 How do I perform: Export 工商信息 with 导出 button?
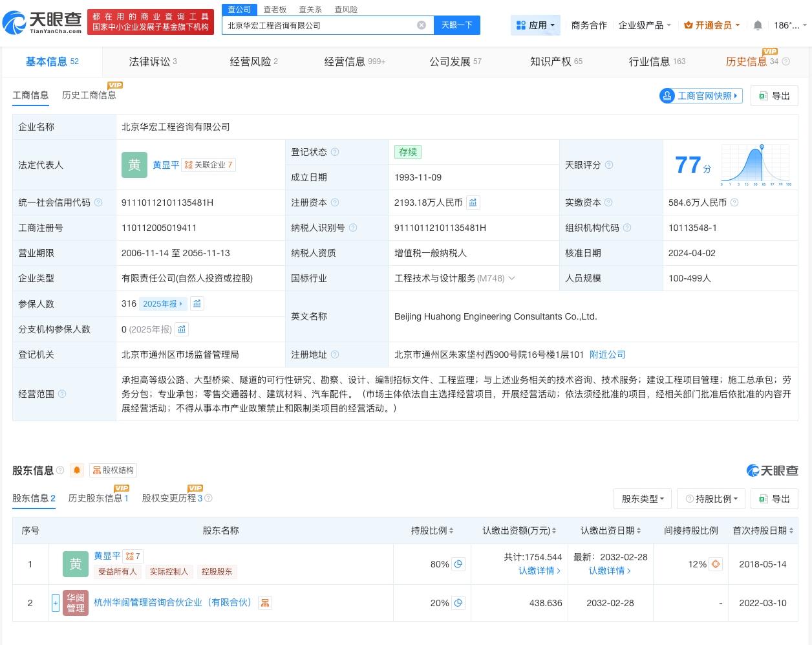[775, 96]
